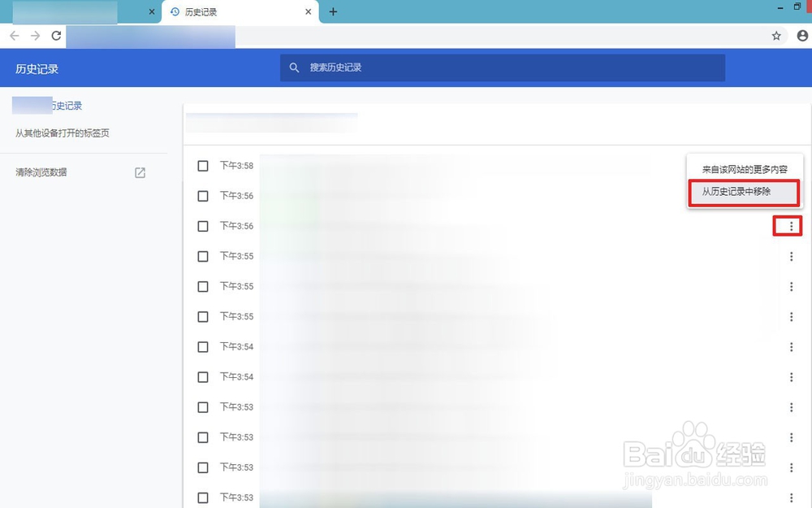
Task: Select the first 下午3:54 entry's checkbox
Action: [203, 347]
